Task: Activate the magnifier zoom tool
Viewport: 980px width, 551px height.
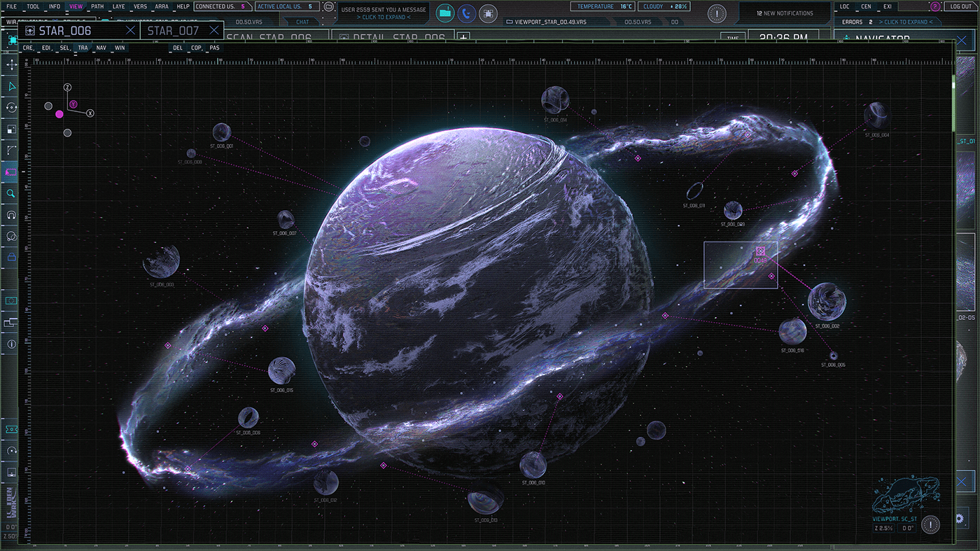Action: (x=11, y=193)
